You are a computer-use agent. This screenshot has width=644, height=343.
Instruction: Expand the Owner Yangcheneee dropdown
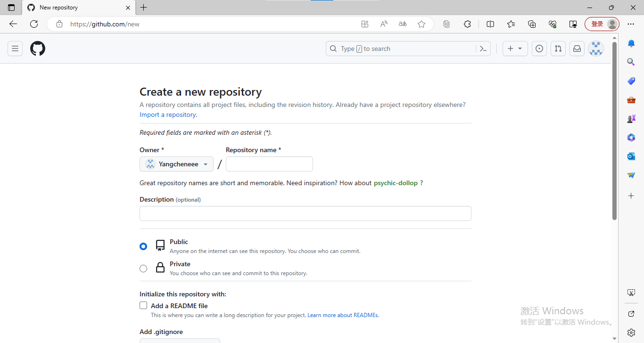tap(176, 164)
